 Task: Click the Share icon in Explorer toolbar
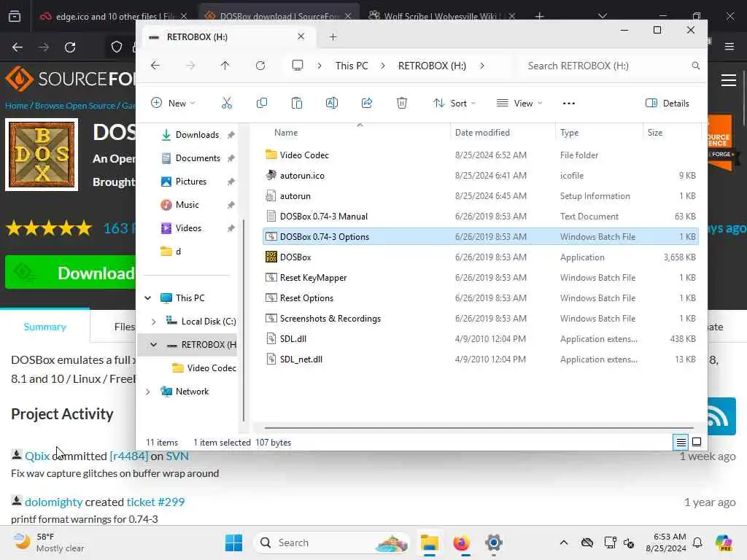367,103
